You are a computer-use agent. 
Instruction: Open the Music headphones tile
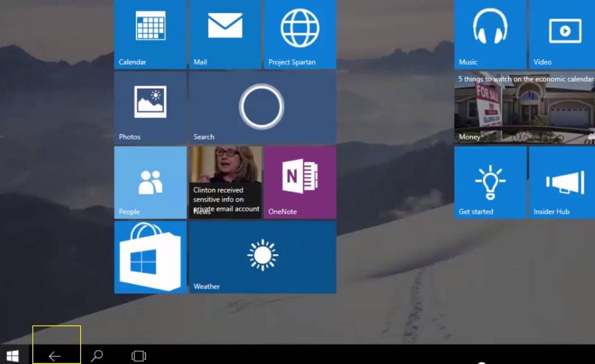490,34
